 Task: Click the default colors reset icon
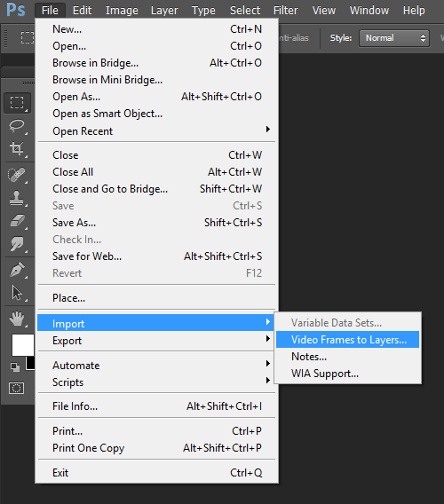[x=15, y=367]
